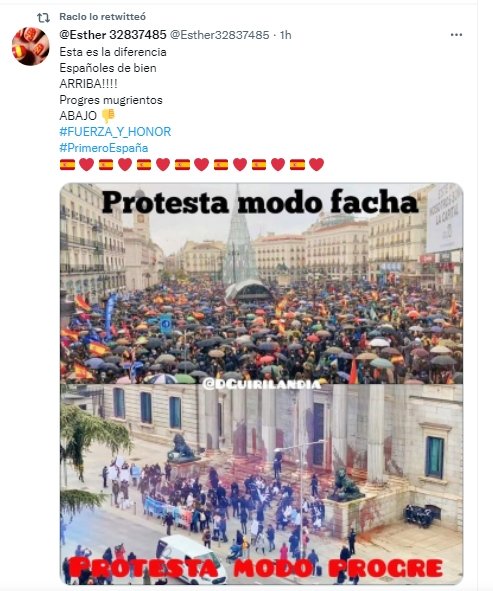Open the #FUERZA_Y_HONOR hashtag
This screenshot has height=591, width=493.
[x=115, y=132]
